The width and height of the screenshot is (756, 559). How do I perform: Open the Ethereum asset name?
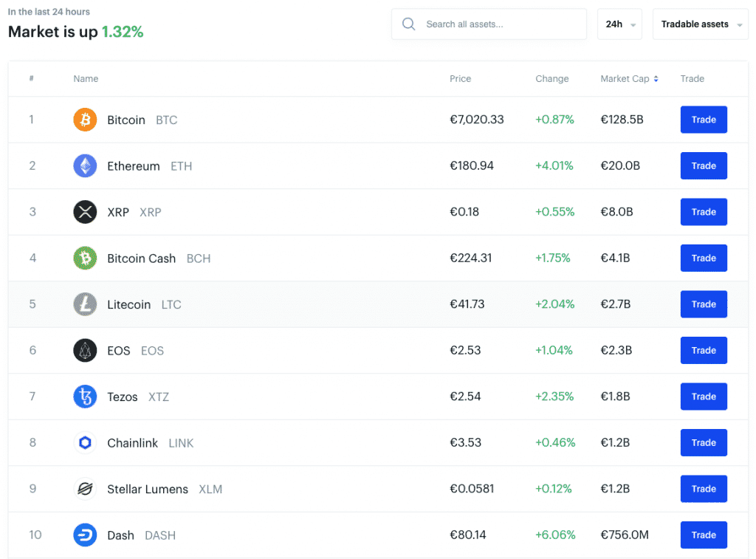tap(134, 166)
